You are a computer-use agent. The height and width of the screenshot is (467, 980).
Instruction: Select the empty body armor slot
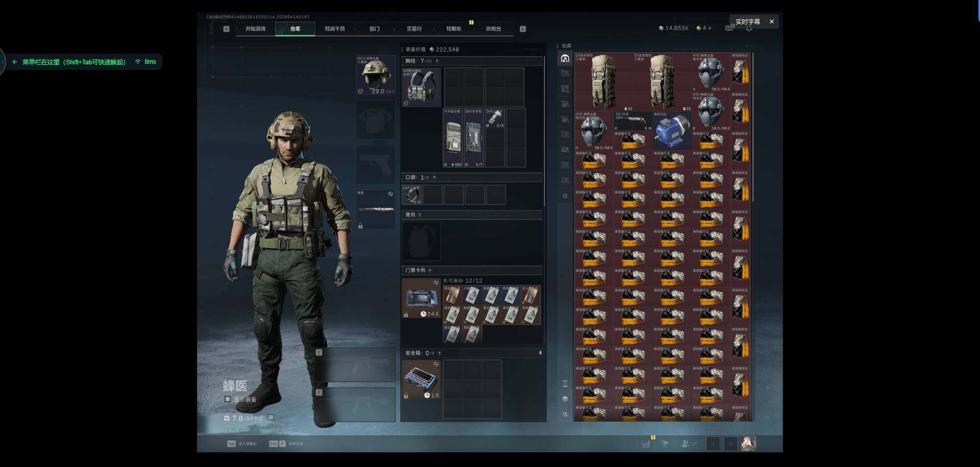tap(376, 120)
